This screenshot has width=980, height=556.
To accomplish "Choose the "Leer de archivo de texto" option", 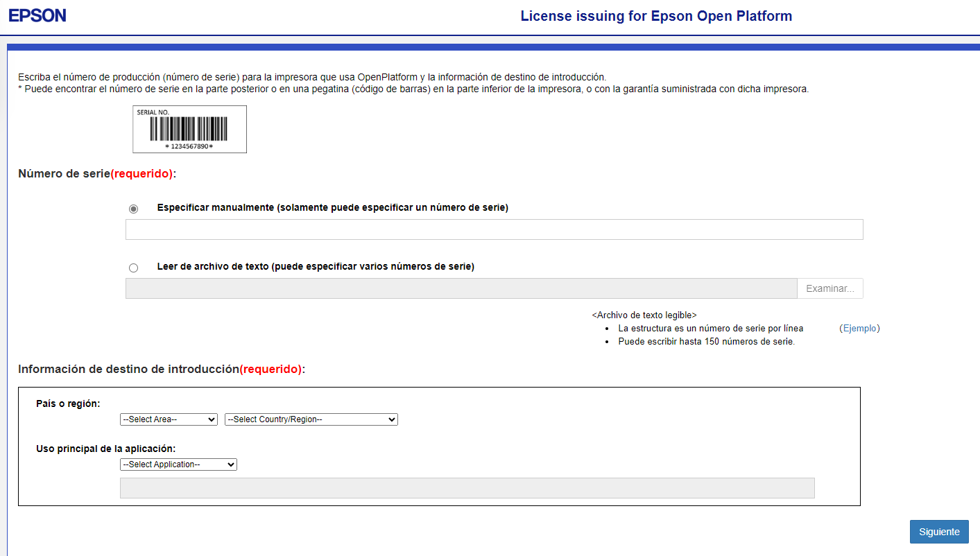I will coord(133,268).
